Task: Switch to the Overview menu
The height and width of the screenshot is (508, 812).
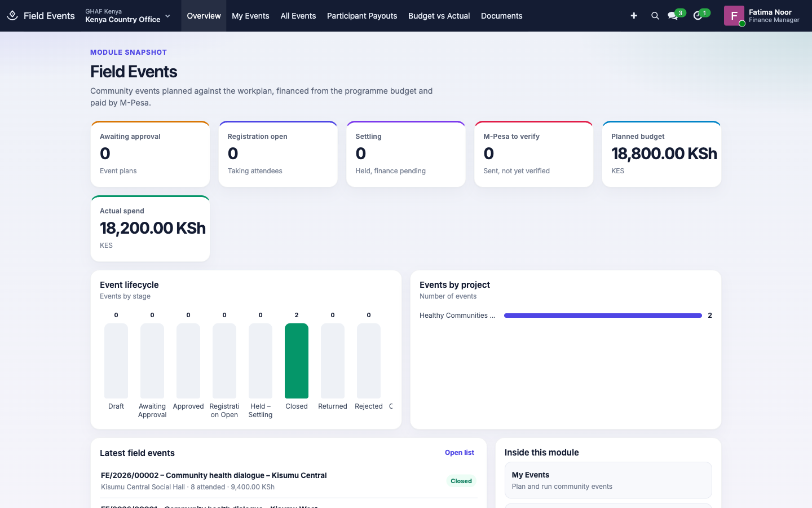Action: pyautogui.click(x=204, y=16)
